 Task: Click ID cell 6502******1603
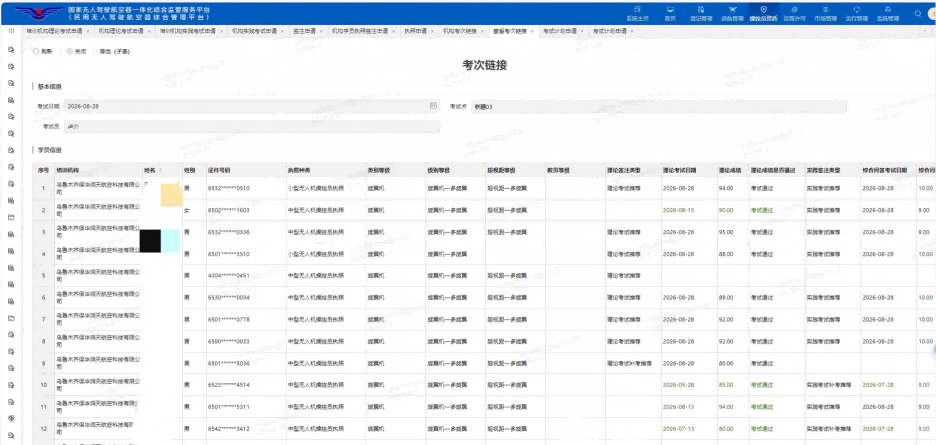click(x=228, y=210)
